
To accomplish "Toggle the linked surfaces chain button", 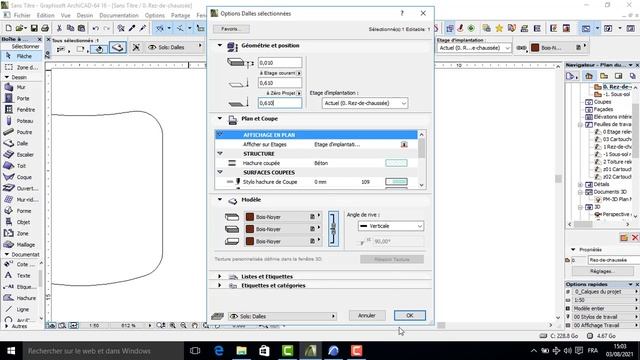I will point(333,229).
